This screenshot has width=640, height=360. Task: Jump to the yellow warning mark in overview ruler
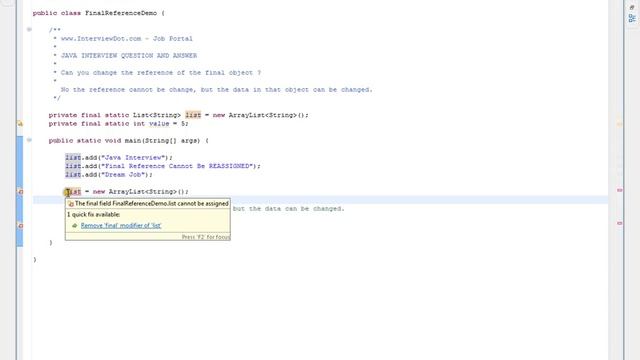620,124
